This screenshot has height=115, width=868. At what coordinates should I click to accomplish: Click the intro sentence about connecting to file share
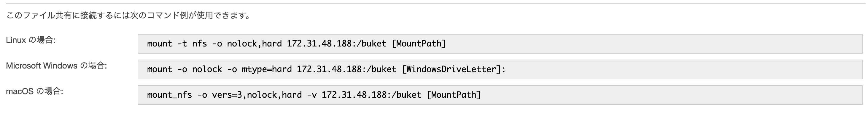tap(129, 15)
